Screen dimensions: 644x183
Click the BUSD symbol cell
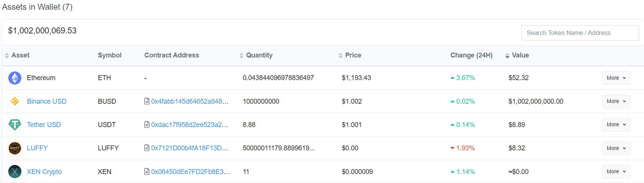tap(107, 101)
